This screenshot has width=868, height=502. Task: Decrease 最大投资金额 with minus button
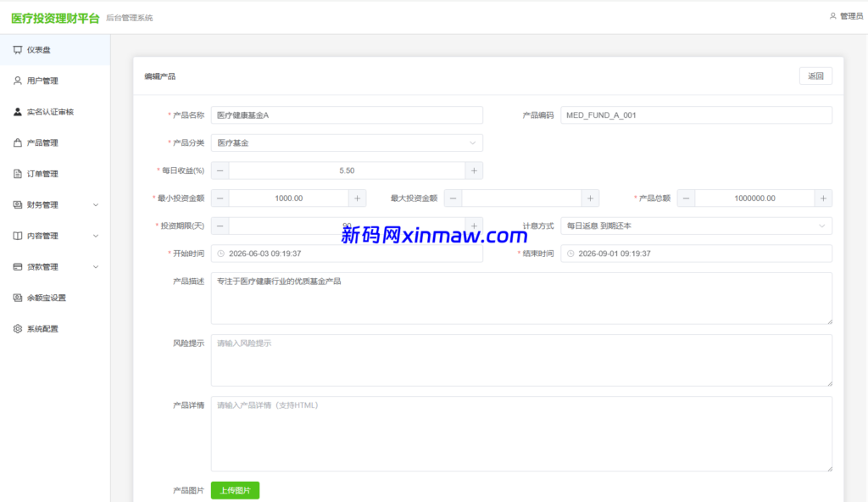(453, 198)
